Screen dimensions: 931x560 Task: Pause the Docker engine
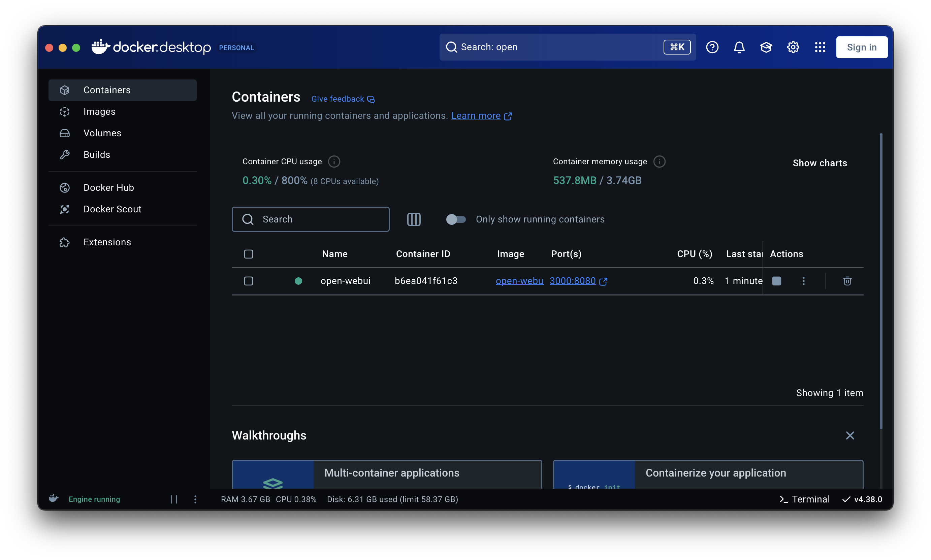[174, 499]
